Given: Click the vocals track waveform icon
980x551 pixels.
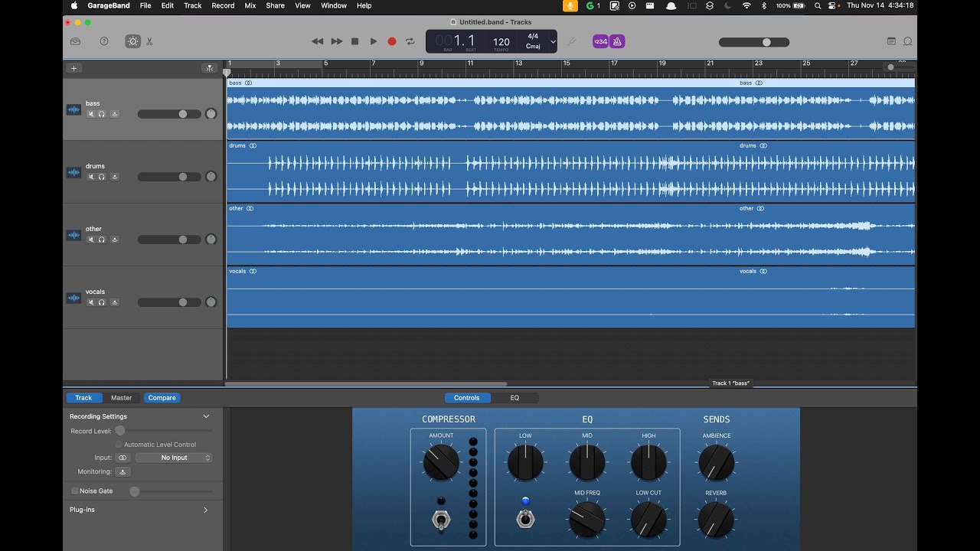Looking at the screenshot, I should [x=73, y=298].
